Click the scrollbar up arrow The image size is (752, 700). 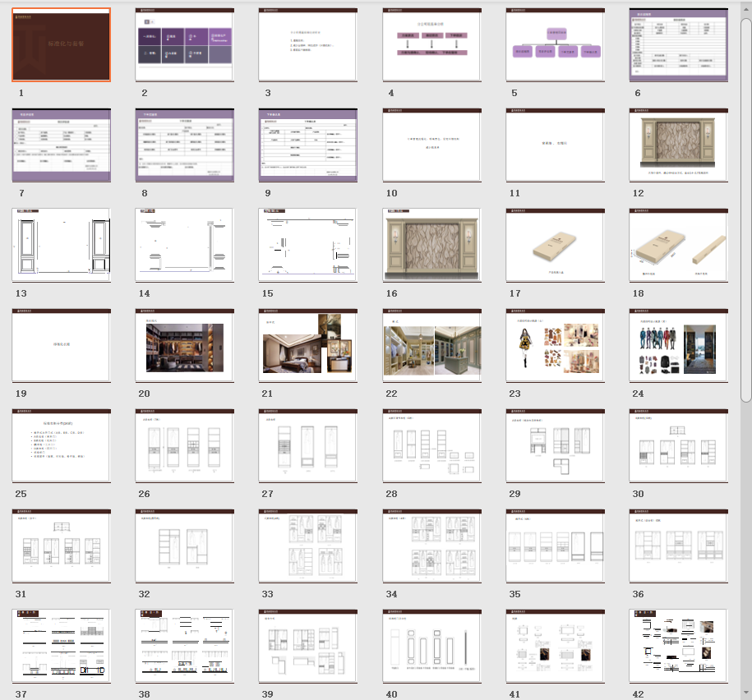(745, 7)
